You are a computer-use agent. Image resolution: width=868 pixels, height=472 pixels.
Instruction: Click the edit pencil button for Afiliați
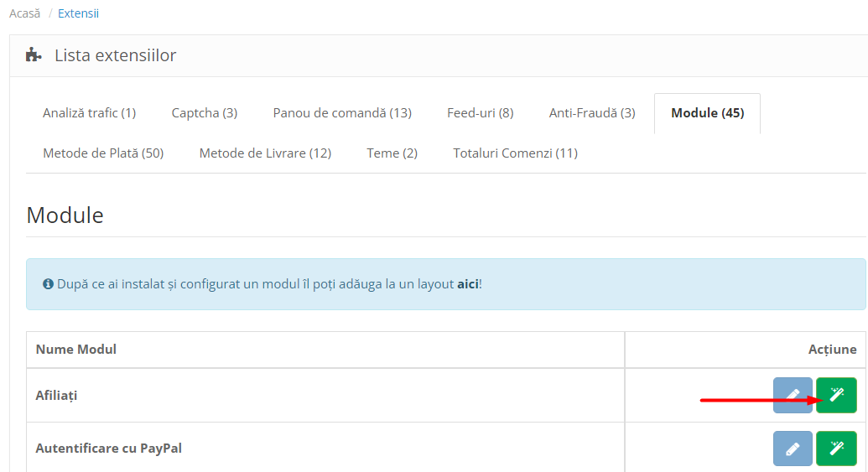click(x=793, y=395)
